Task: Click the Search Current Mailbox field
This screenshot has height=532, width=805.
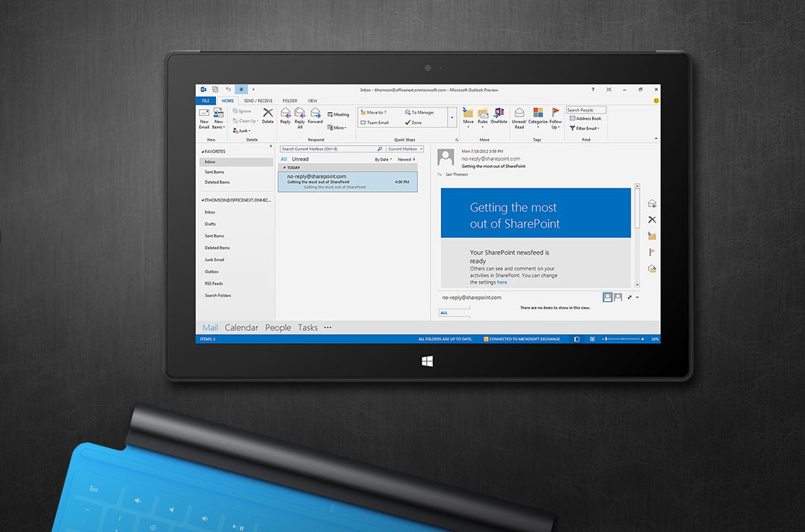Action: pyautogui.click(x=332, y=149)
